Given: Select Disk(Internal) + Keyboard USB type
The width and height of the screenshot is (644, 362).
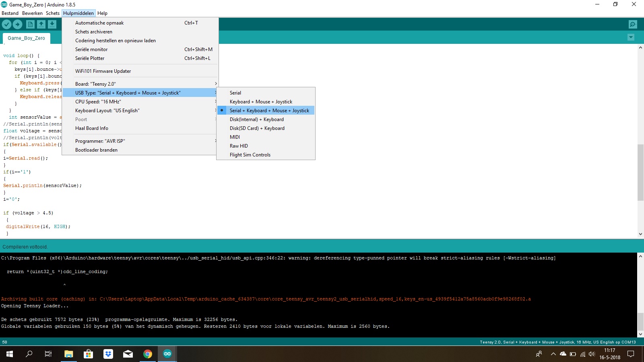Looking at the screenshot, I should tap(266, 119).
